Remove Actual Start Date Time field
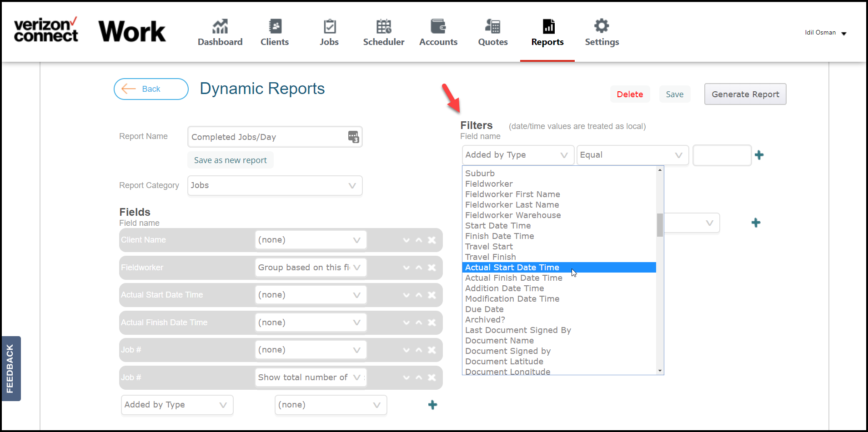 coord(432,295)
